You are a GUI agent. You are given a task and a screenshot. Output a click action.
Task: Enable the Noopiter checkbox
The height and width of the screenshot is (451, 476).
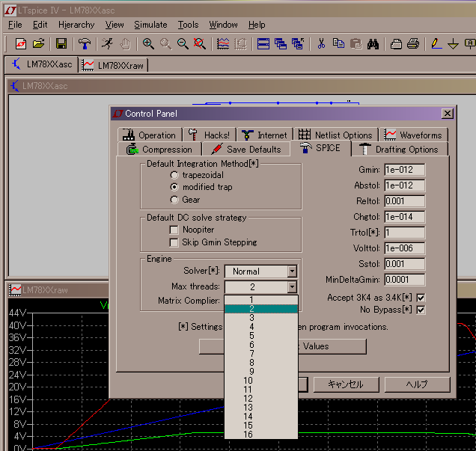[x=174, y=230]
